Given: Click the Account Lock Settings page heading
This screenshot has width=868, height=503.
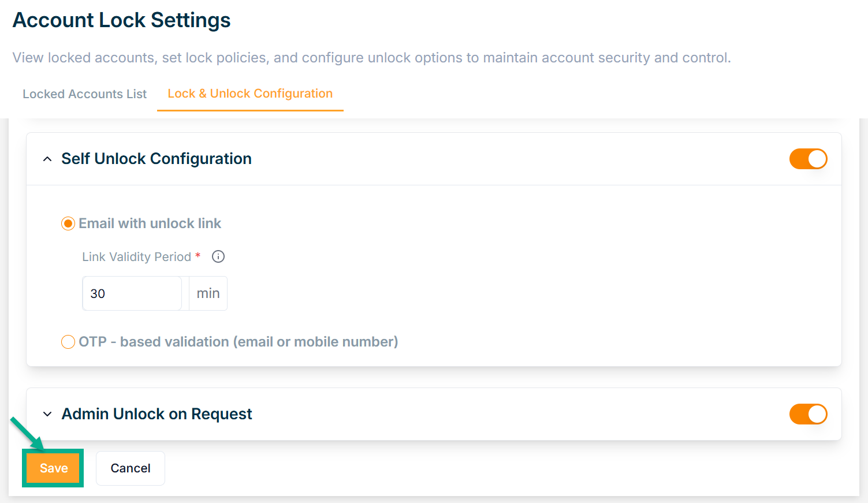Looking at the screenshot, I should (122, 20).
